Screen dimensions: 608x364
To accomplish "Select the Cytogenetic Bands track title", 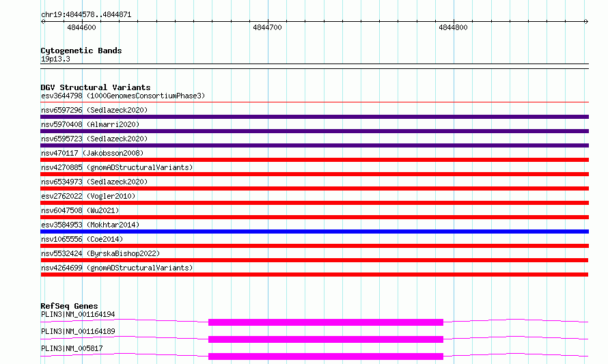I will click(x=81, y=51).
